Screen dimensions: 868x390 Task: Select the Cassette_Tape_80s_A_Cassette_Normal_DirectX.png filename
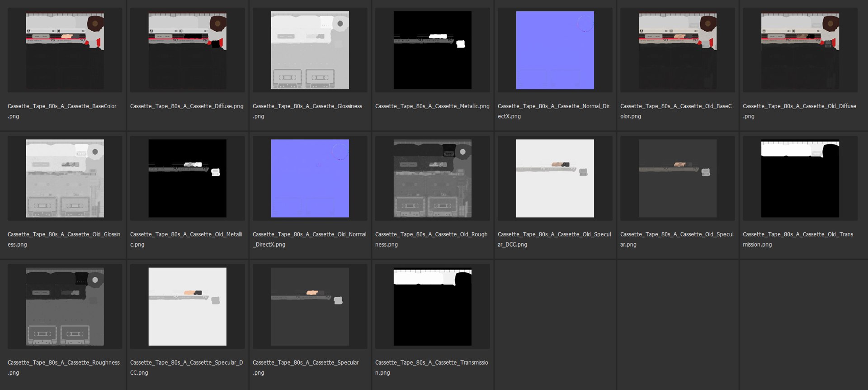point(554,111)
